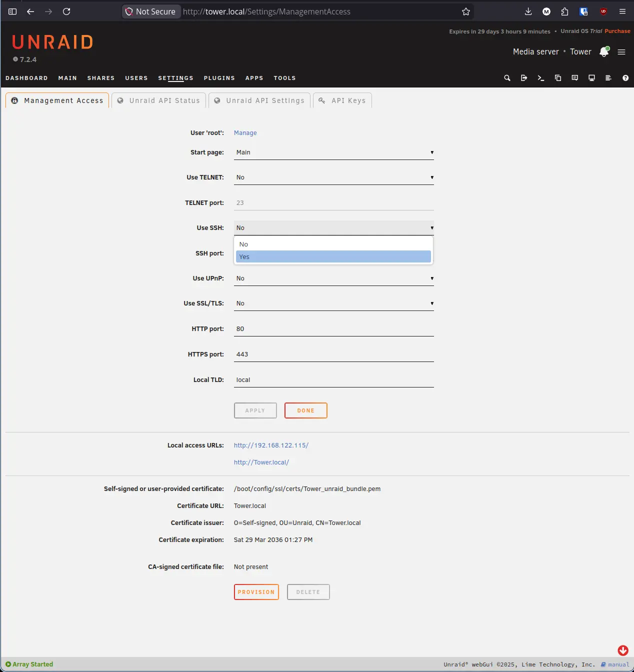Screen dimensions: 634x672
Task: Open the Unraid hamburger menu beside bell
Action: click(621, 52)
